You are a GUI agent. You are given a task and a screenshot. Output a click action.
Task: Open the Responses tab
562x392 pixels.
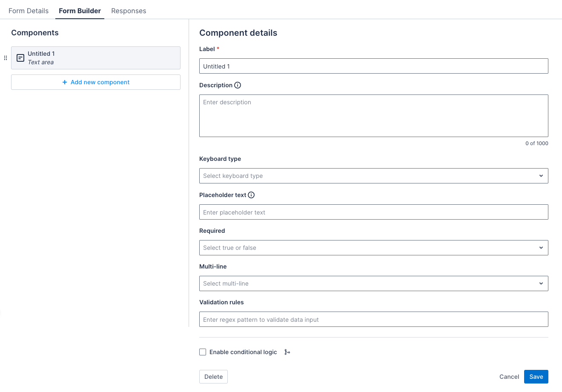click(129, 11)
